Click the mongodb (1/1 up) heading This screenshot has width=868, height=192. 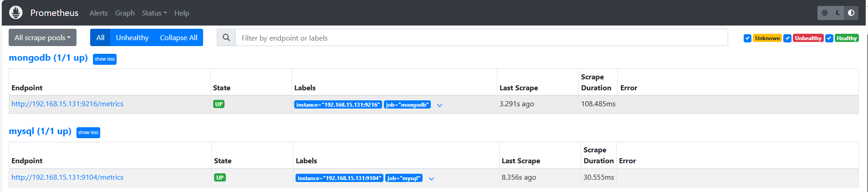(48, 58)
